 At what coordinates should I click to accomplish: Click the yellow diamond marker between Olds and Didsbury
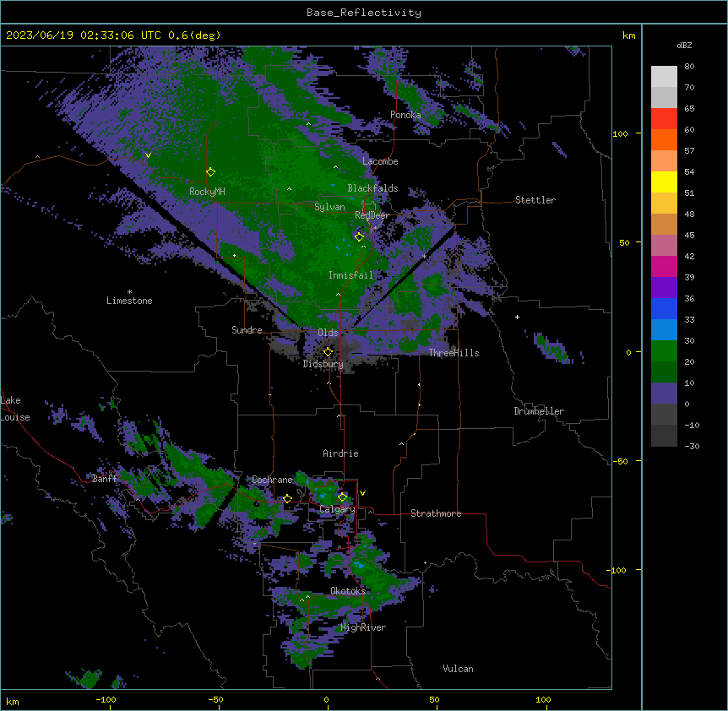coord(328,352)
